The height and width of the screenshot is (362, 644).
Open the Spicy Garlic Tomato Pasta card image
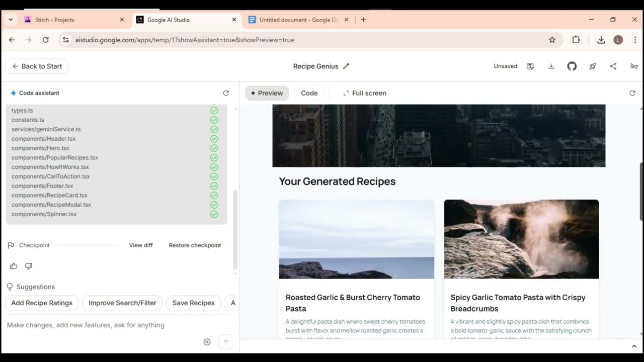[x=521, y=239]
